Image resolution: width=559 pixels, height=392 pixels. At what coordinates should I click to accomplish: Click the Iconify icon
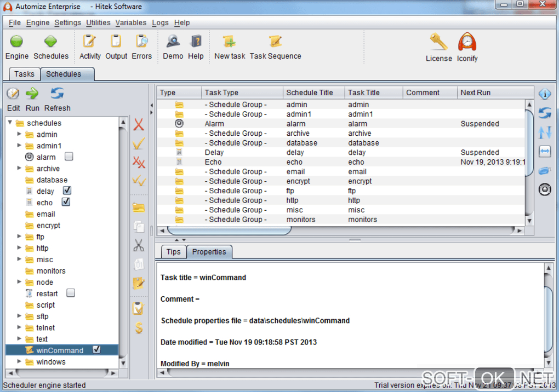pyautogui.click(x=467, y=42)
